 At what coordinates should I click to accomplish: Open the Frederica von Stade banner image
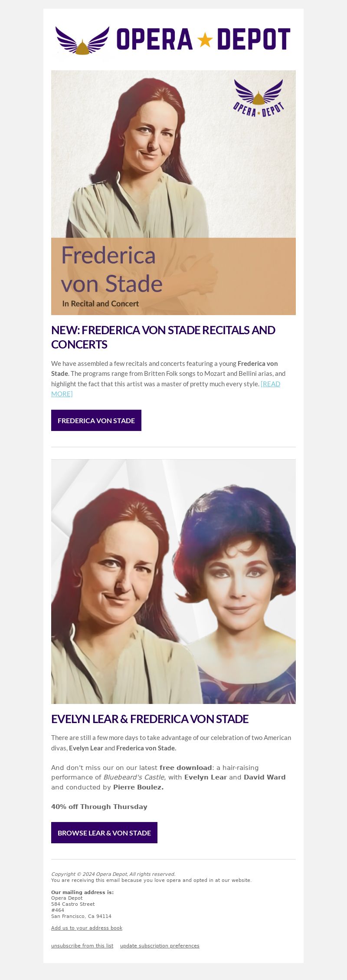point(173,193)
